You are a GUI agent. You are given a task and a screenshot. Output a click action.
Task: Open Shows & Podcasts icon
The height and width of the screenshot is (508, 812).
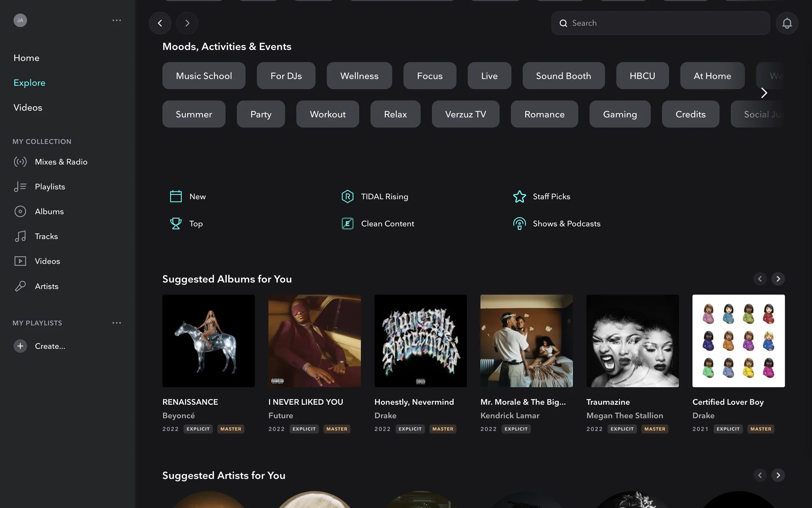click(x=519, y=224)
